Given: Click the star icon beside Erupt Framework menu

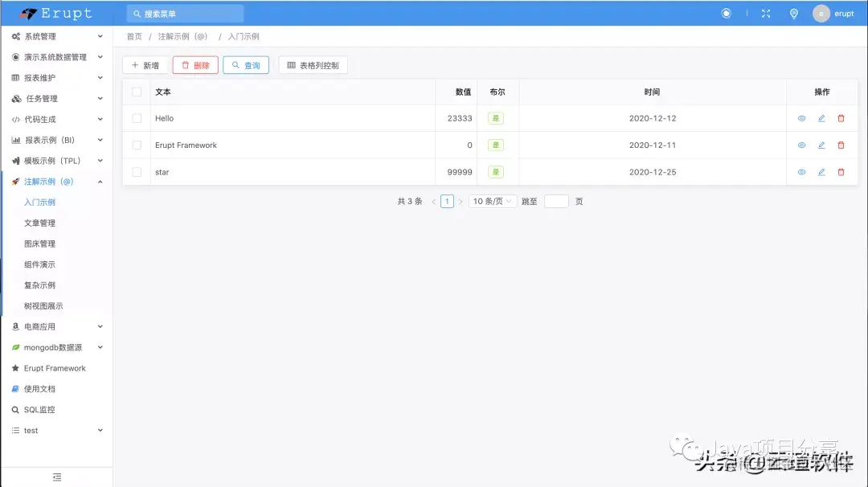Looking at the screenshot, I should (15, 368).
